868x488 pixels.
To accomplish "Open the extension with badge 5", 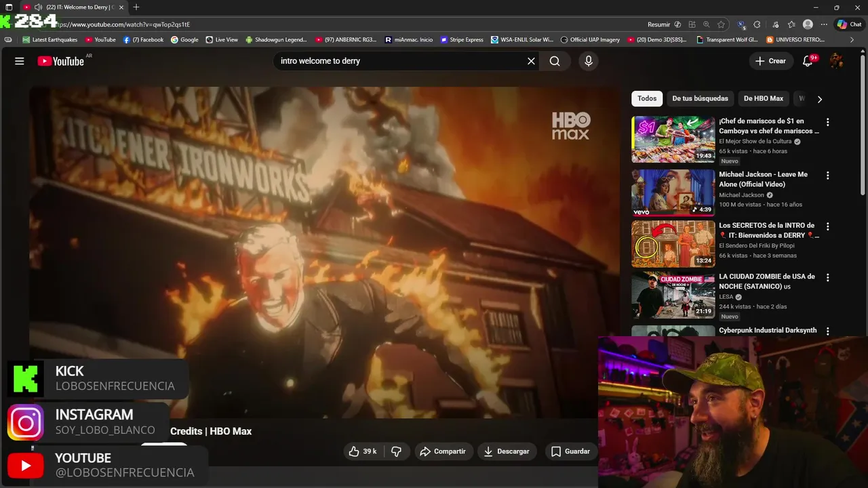I will pyautogui.click(x=741, y=24).
